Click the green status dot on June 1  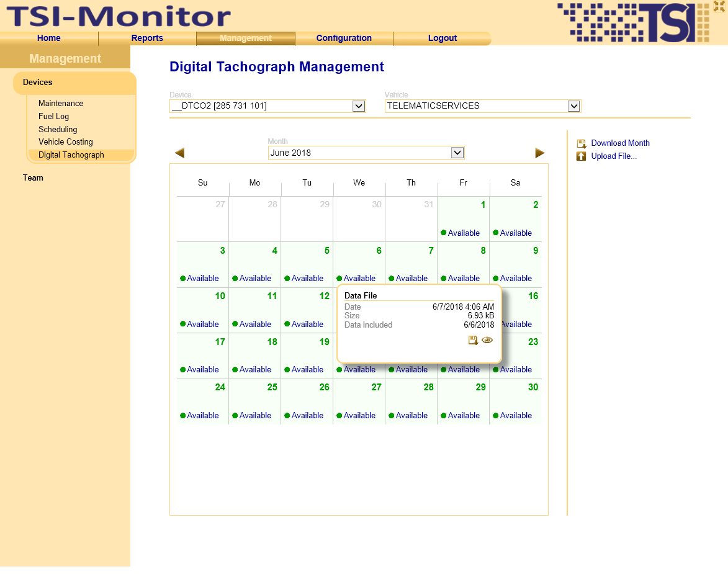443,233
